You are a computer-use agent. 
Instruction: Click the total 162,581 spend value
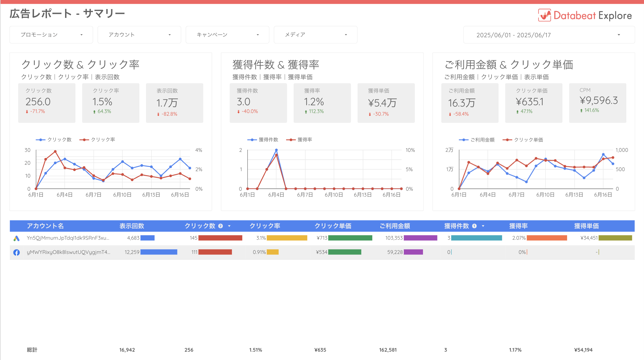388,350
